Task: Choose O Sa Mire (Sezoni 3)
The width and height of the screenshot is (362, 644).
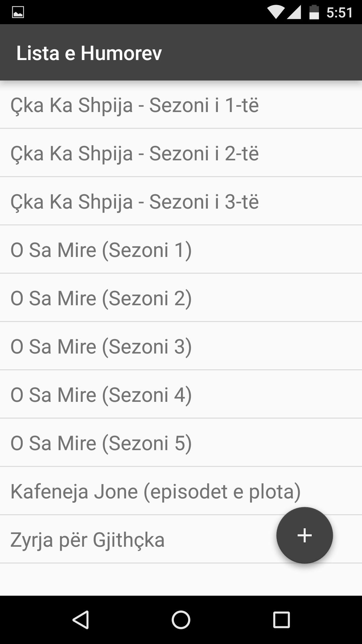Action: 101,346
